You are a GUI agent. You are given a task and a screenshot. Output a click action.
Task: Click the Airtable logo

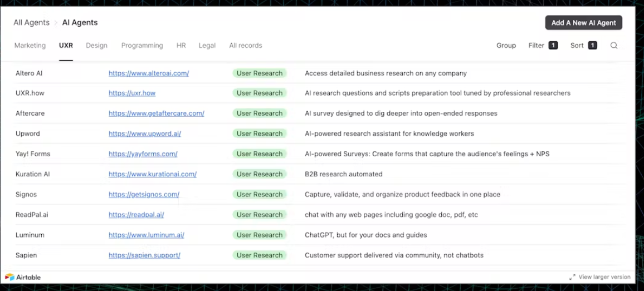click(23, 277)
